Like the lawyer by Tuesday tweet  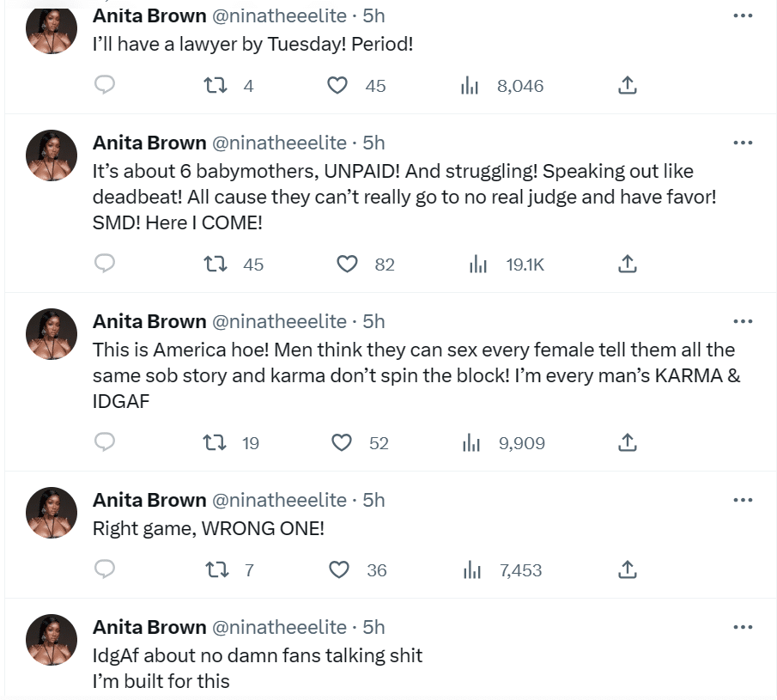pyautogui.click(x=337, y=85)
